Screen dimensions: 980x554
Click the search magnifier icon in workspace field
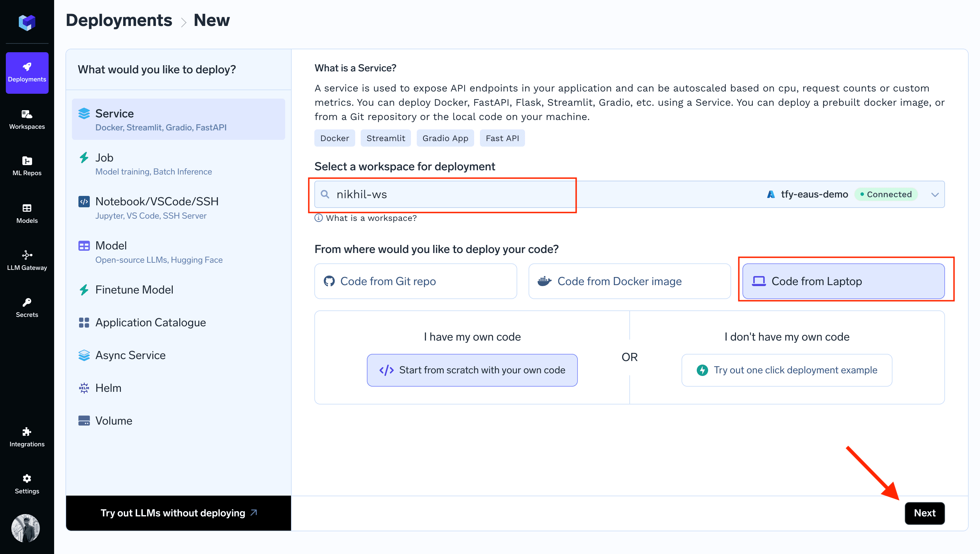[325, 195]
